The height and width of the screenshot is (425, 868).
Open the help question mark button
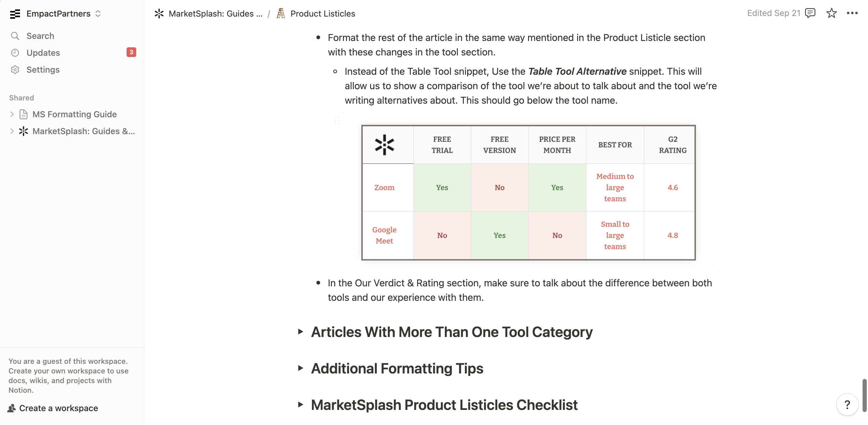(847, 405)
